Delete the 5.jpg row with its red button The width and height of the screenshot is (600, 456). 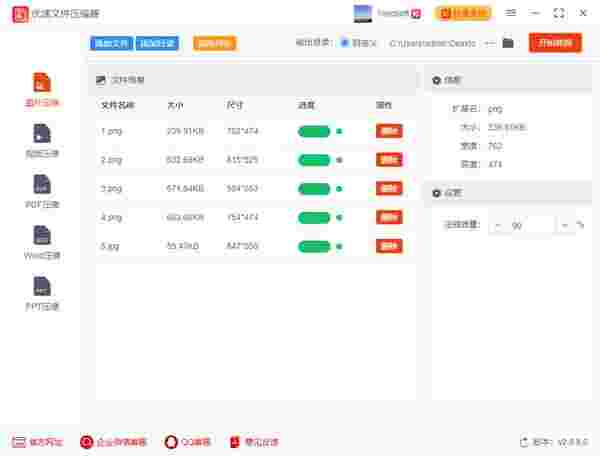pos(389,246)
